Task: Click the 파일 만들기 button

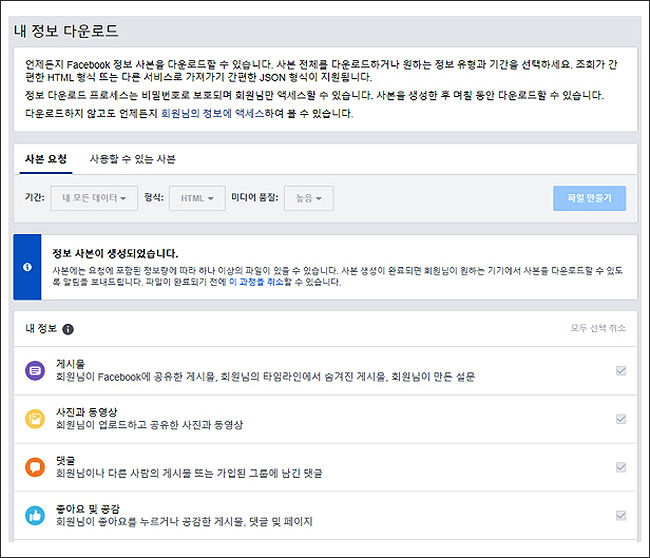Action: tap(589, 198)
